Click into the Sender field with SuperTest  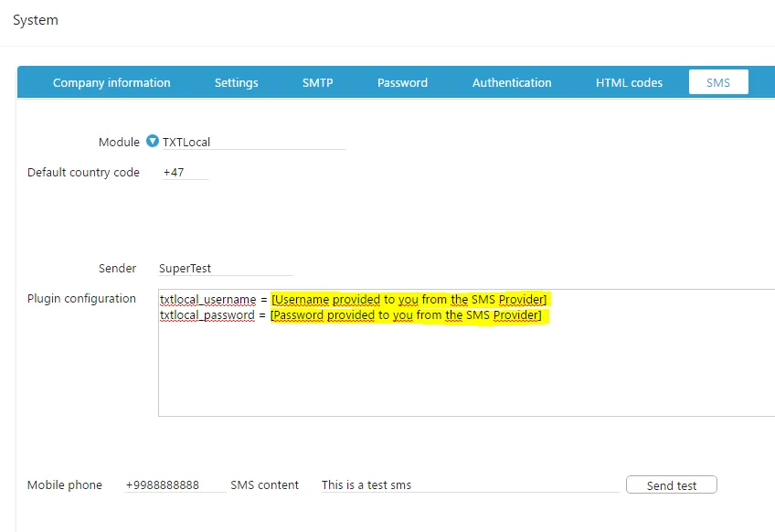tap(226, 268)
